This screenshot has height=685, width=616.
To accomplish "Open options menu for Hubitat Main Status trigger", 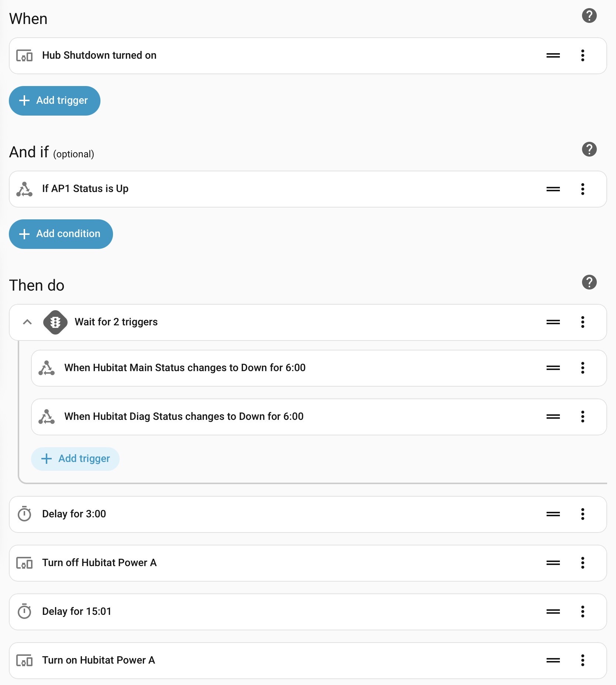I will (x=582, y=368).
